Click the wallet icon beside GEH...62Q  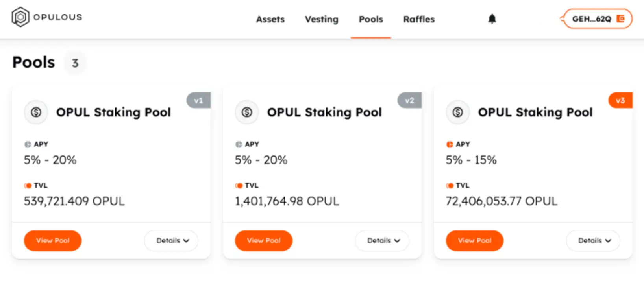click(620, 19)
